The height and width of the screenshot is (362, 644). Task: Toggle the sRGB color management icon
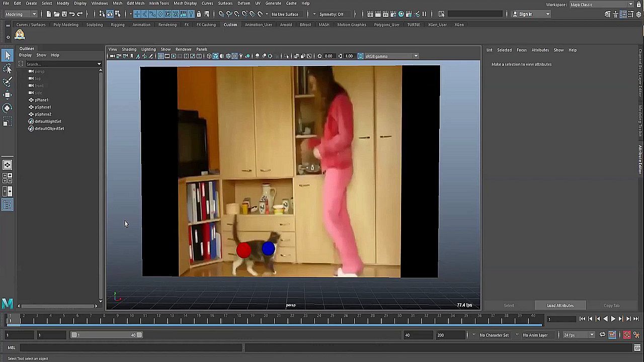360,56
